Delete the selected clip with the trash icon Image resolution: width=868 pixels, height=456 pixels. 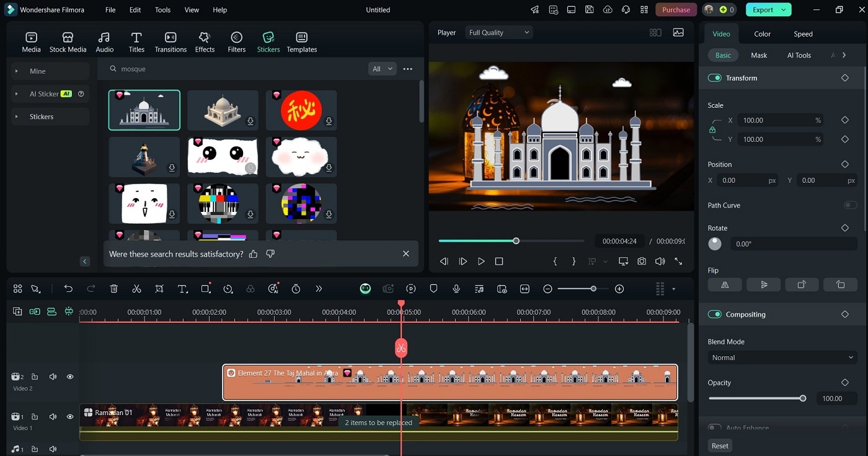pos(114,289)
